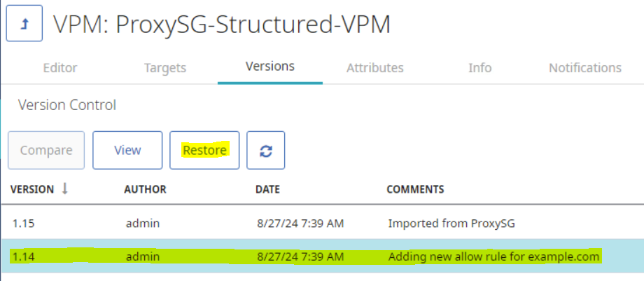Viewport: 644px width, 281px height.
Task: Switch to the Editor tab
Action: [60, 68]
